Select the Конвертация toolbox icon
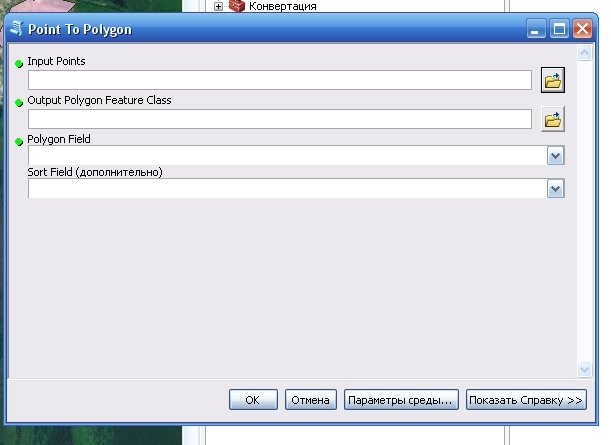Viewport: 611px width, 445px height. [x=237, y=6]
